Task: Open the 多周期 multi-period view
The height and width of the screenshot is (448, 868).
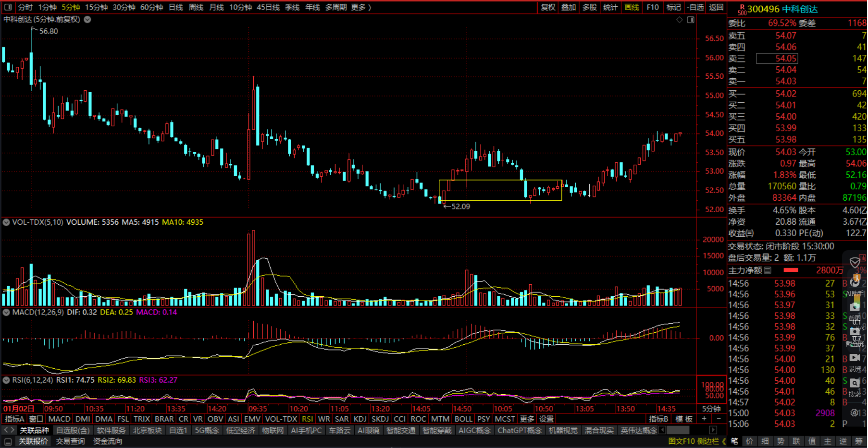Action: [x=335, y=7]
